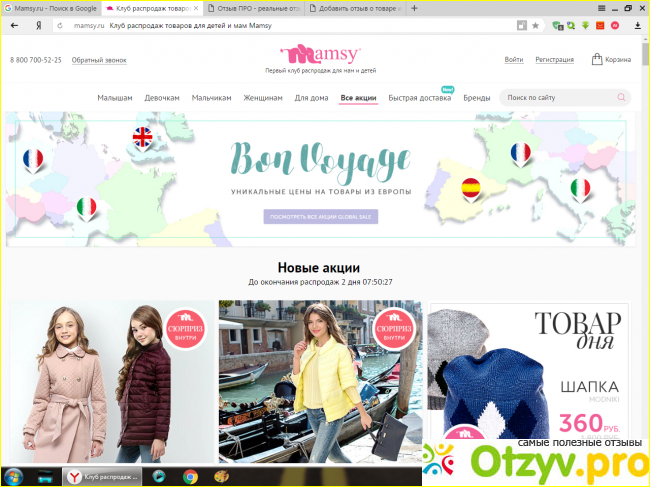
Task: Select the Все акции menu item
Action: pyautogui.click(x=358, y=98)
